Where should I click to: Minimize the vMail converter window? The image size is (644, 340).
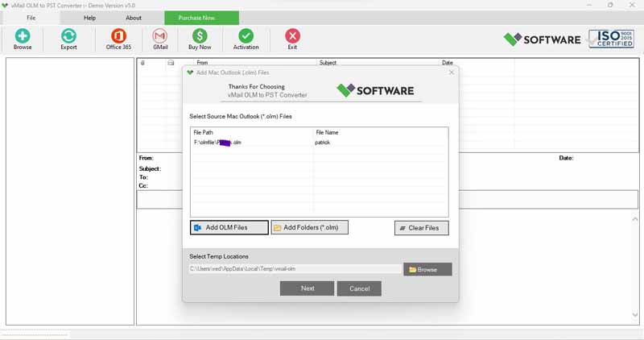pyautogui.click(x=589, y=5)
